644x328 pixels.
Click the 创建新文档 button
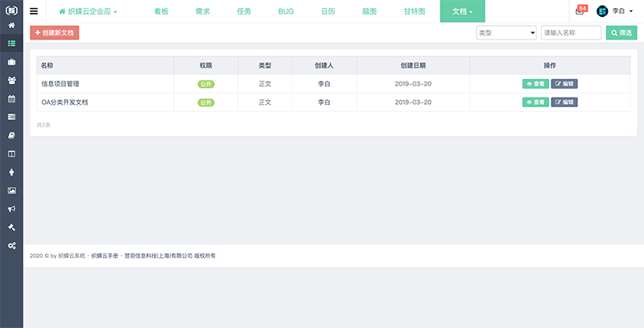coord(55,33)
